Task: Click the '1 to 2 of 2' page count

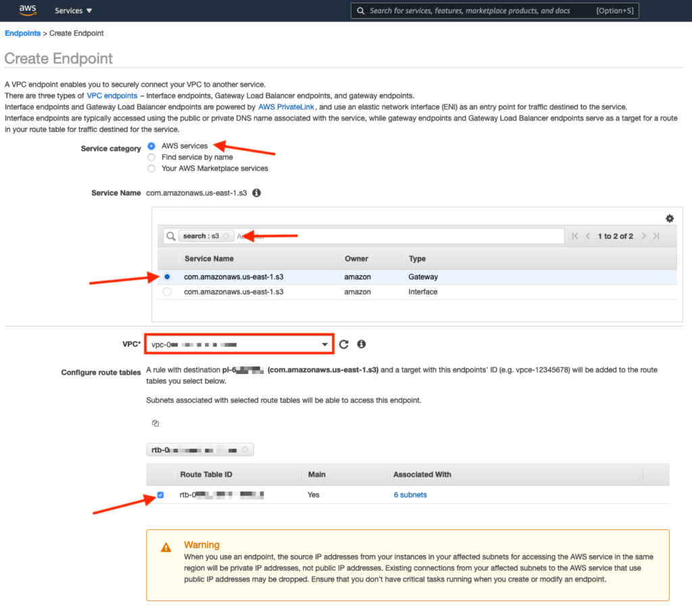Action: pos(615,236)
